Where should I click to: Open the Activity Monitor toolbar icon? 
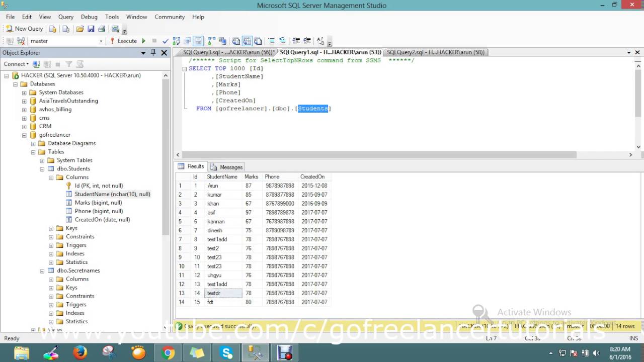115,29
